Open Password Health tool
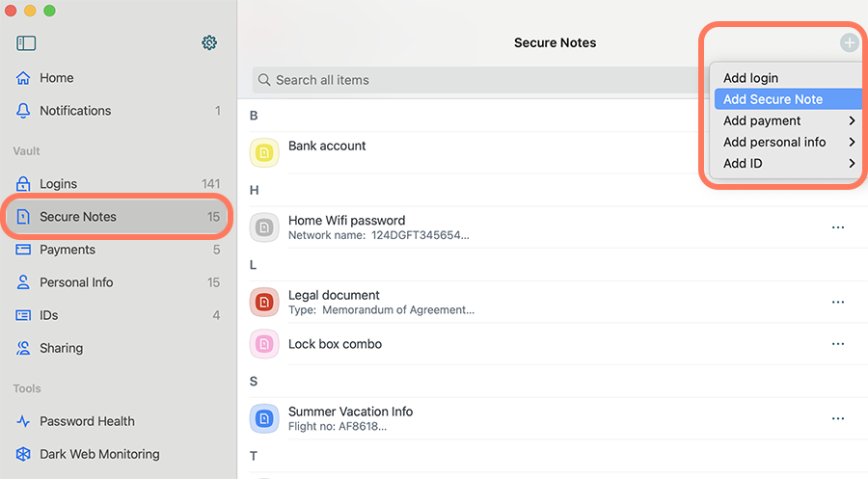 [x=76, y=421]
